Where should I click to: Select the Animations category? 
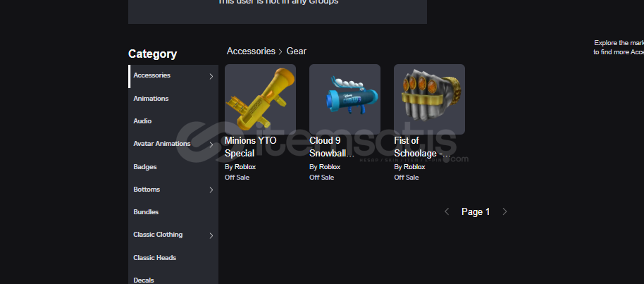(151, 99)
